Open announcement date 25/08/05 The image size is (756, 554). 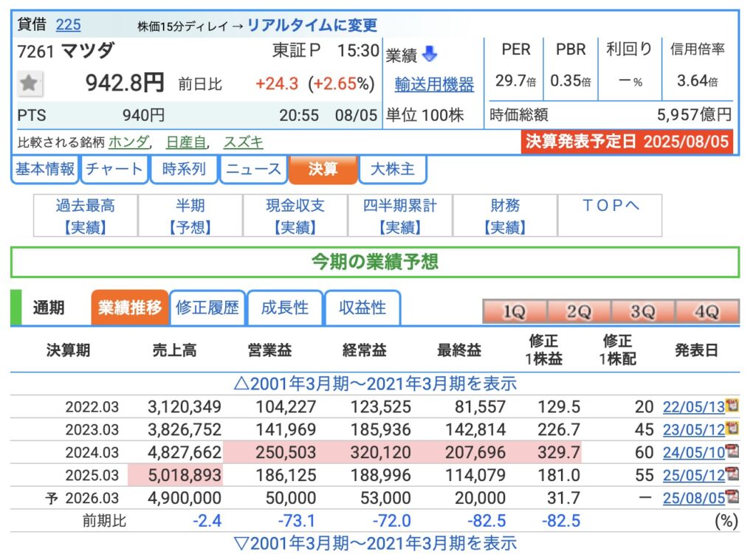[694, 498]
